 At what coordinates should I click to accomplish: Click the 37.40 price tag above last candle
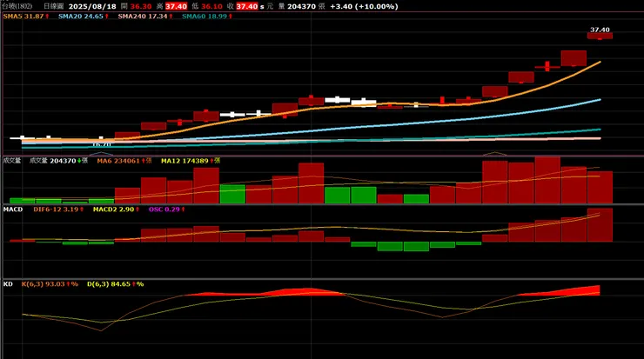[600, 30]
